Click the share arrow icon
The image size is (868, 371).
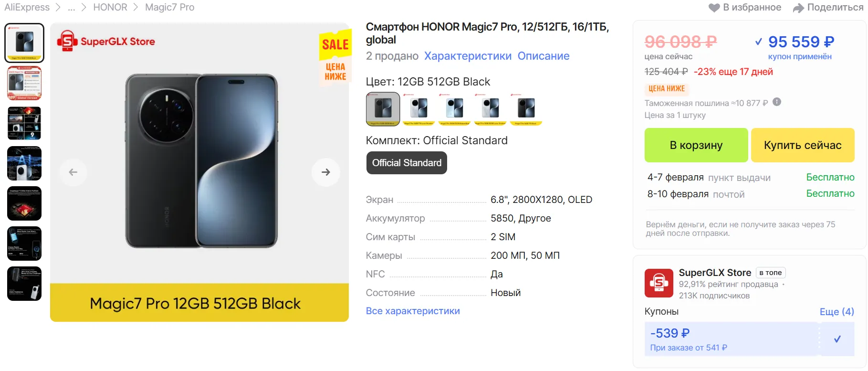click(x=798, y=8)
